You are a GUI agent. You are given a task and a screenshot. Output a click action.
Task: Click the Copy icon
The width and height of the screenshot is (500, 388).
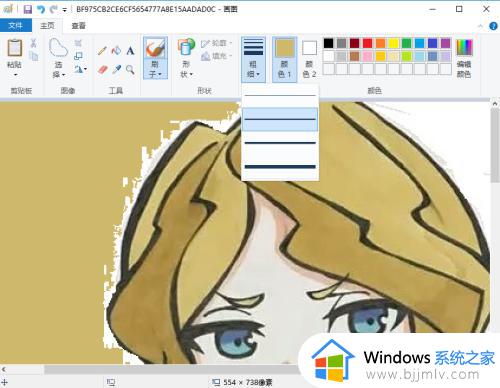pyautogui.click(x=33, y=55)
